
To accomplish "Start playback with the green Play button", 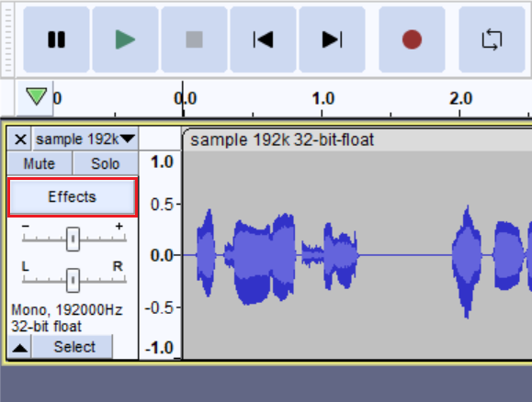I will tap(125, 39).
